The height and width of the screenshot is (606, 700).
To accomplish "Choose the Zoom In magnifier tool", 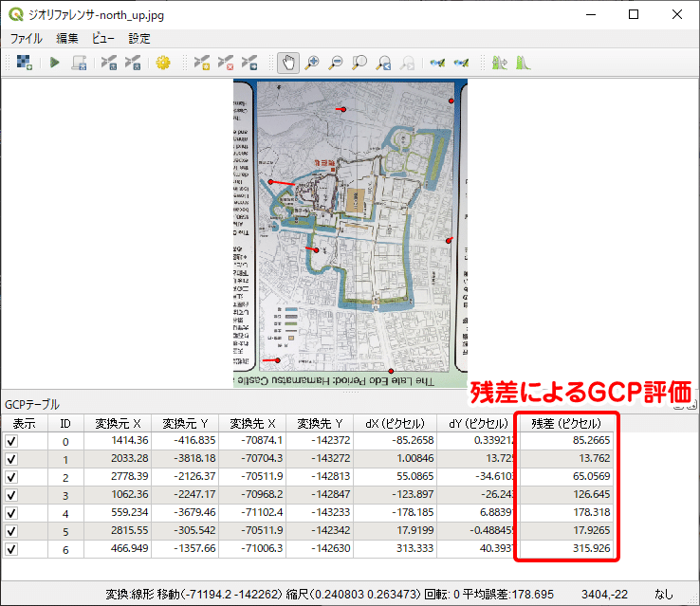I will point(312,63).
